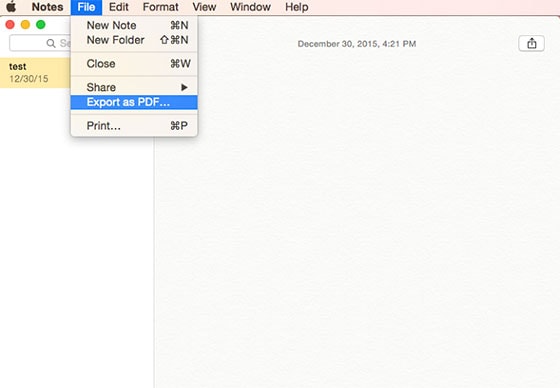Click the green zoom window button
This screenshot has width=560, height=388.
tap(41, 25)
